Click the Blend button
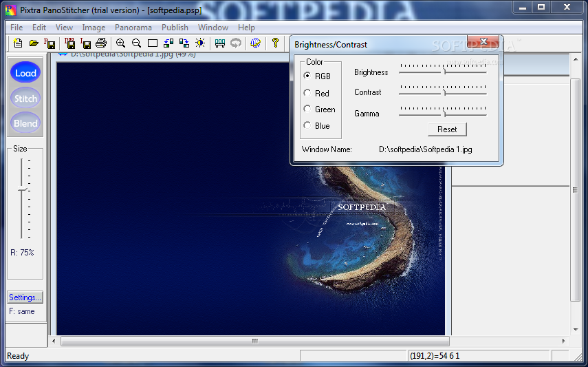The height and width of the screenshot is (367, 588). pyautogui.click(x=25, y=123)
